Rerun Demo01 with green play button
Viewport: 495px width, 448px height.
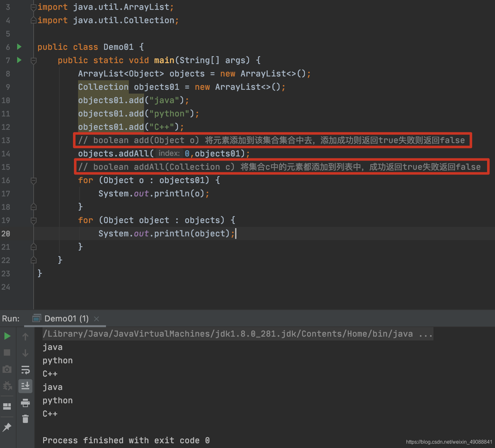point(7,336)
